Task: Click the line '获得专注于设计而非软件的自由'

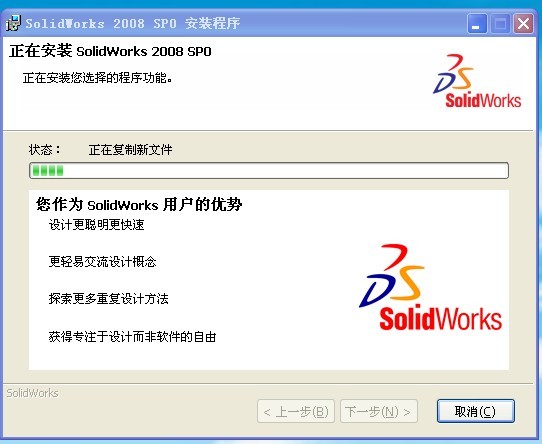Action: pyautogui.click(x=132, y=336)
